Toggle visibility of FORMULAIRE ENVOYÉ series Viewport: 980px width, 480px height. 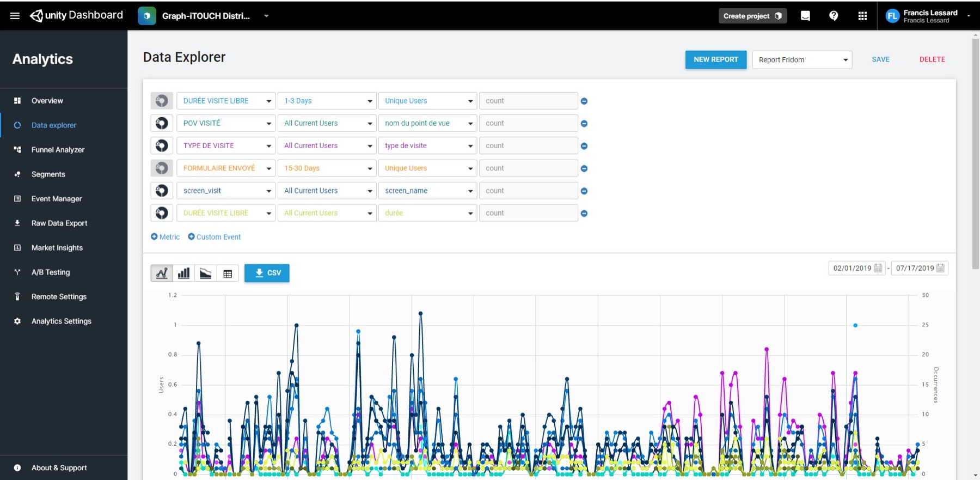click(162, 168)
